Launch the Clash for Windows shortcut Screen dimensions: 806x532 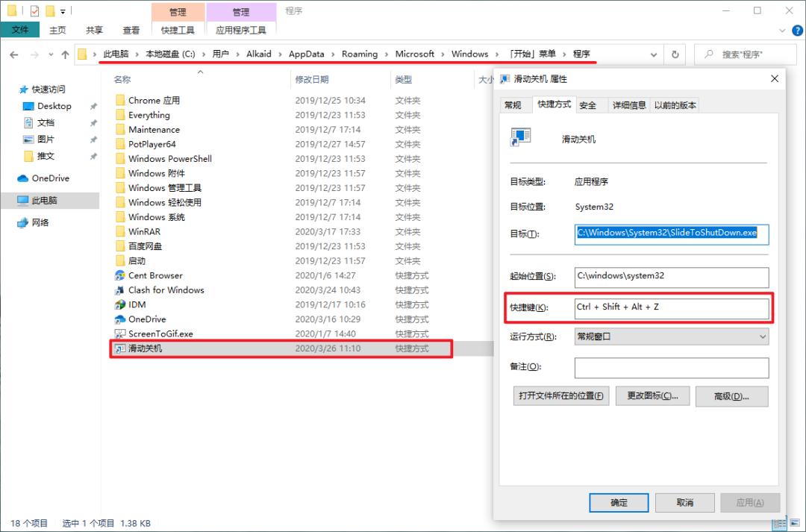(x=164, y=290)
